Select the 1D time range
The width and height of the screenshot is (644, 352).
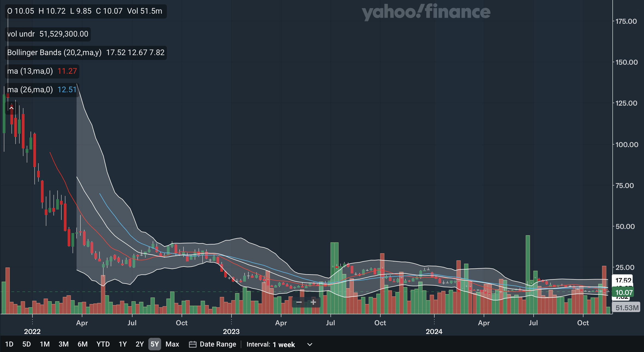coord(9,344)
